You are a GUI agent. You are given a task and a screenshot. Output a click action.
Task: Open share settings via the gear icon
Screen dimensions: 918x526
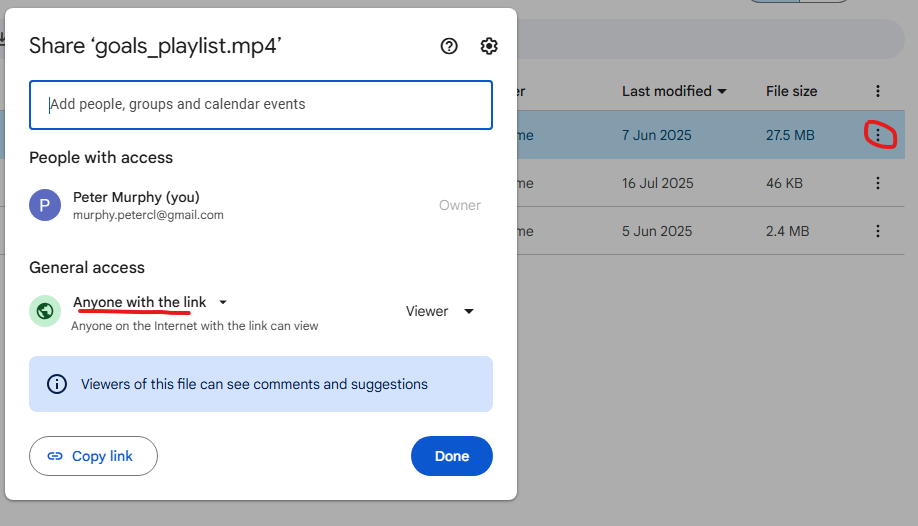click(x=489, y=46)
